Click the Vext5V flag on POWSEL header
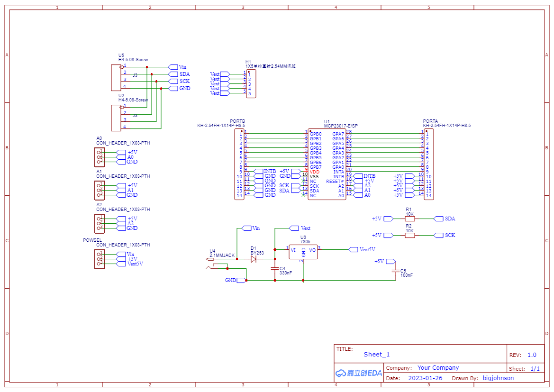This screenshot has width=554, height=392. tap(121, 264)
